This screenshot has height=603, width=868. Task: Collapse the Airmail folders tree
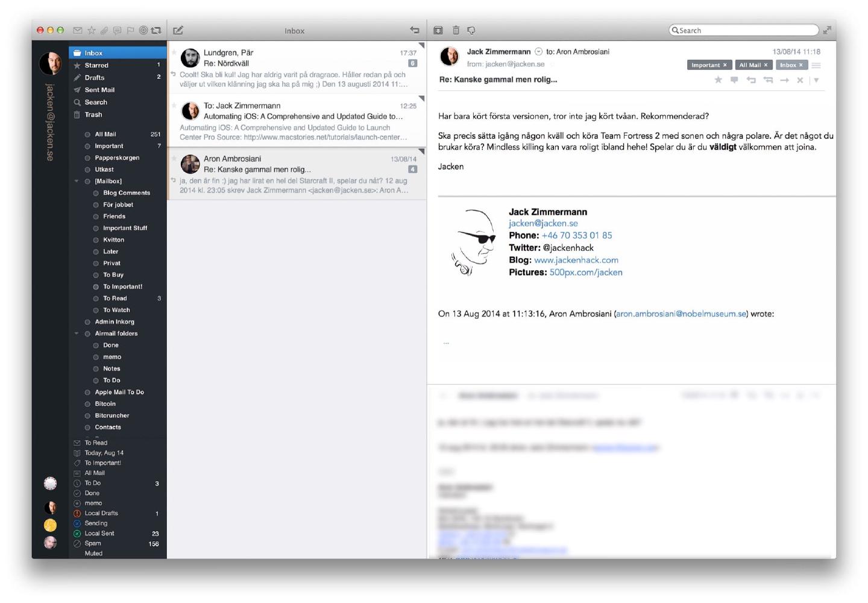77,333
